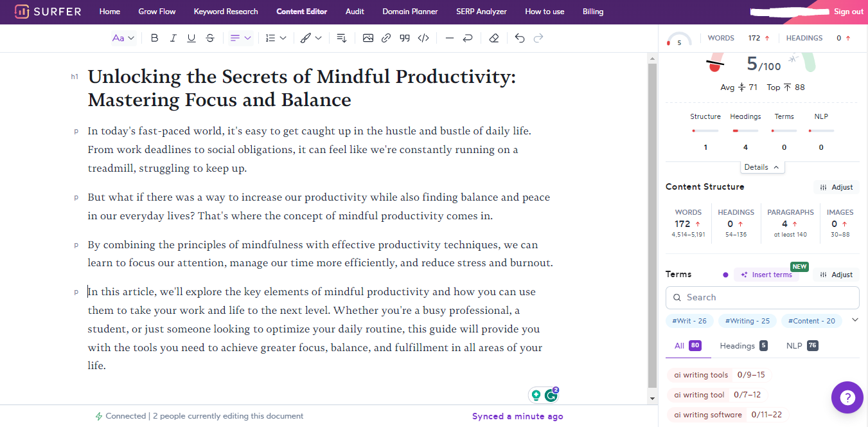Insert a hyperlink
The image size is (868, 427).
pos(385,38)
